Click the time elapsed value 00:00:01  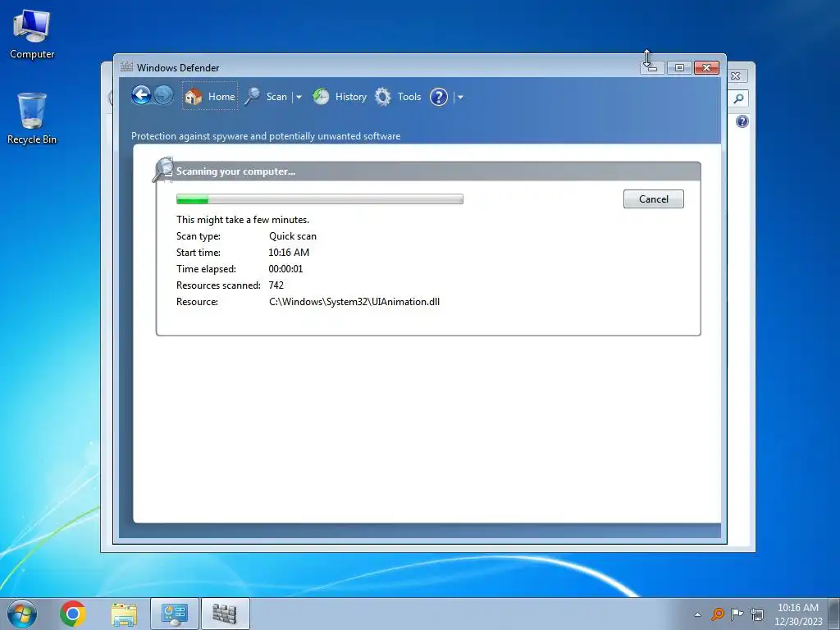[285, 269]
